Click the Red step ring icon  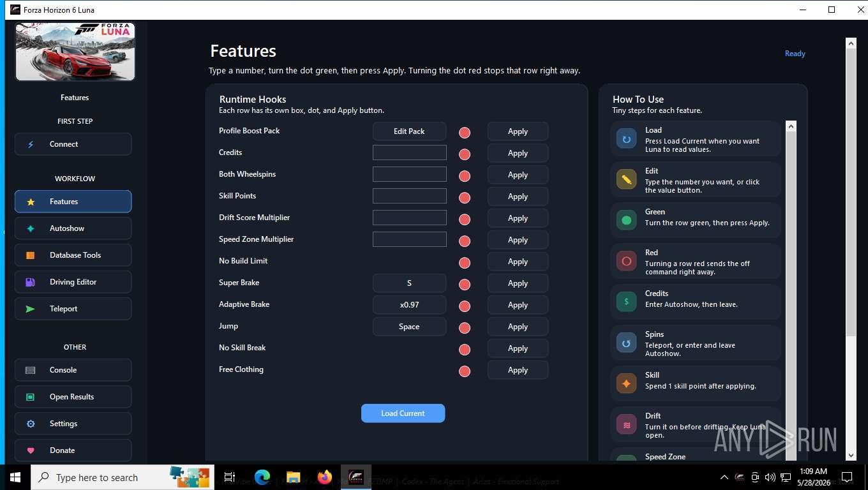[x=626, y=262]
